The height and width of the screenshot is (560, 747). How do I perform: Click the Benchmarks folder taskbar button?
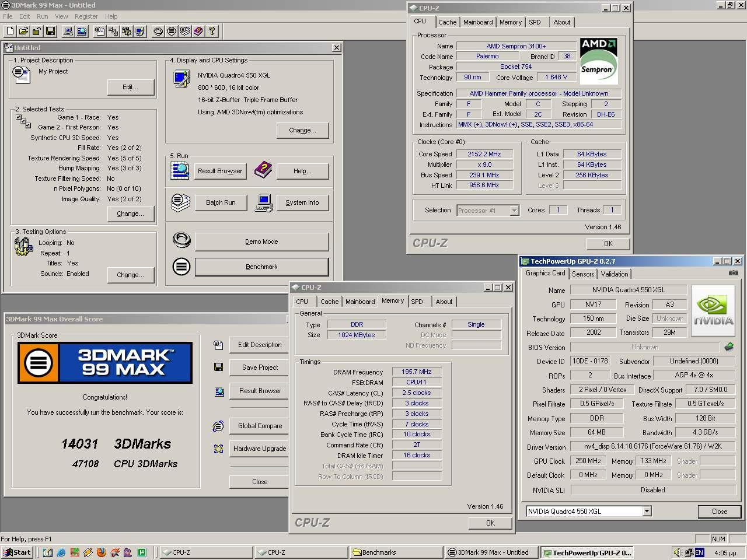pyautogui.click(x=396, y=552)
